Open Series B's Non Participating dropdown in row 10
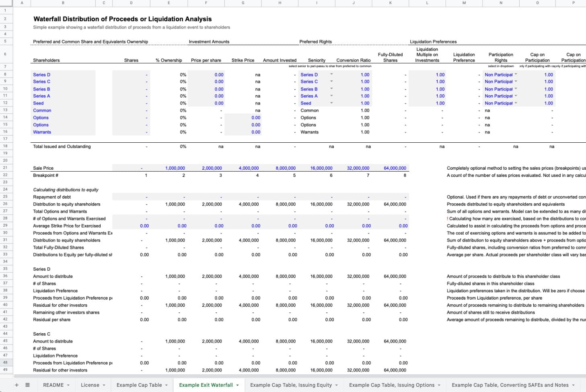Viewport: 586px width, 392px height. [516, 89]
